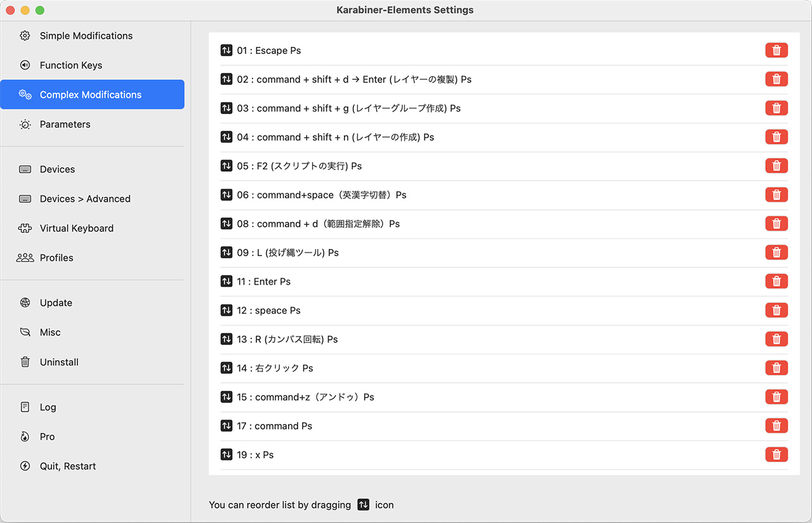812x523 pixels.
Task: Delete rule 03 command + shift + g
Action: click(776, 108)
